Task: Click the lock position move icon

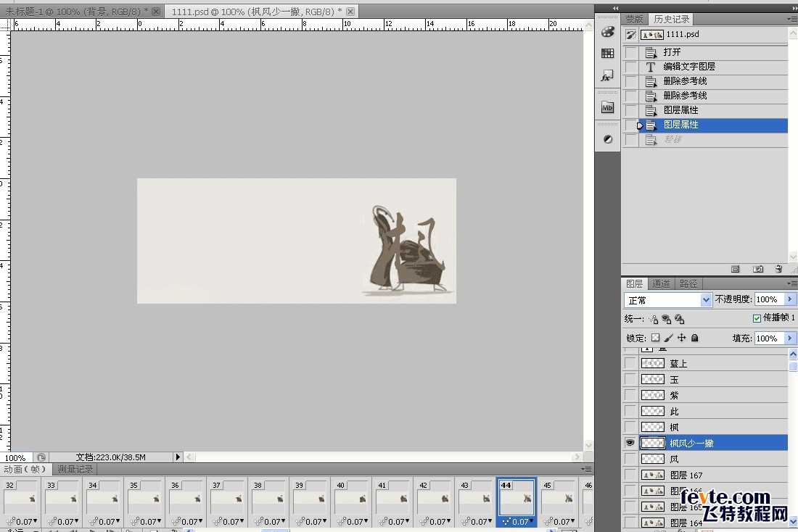Action: (681, 338)
